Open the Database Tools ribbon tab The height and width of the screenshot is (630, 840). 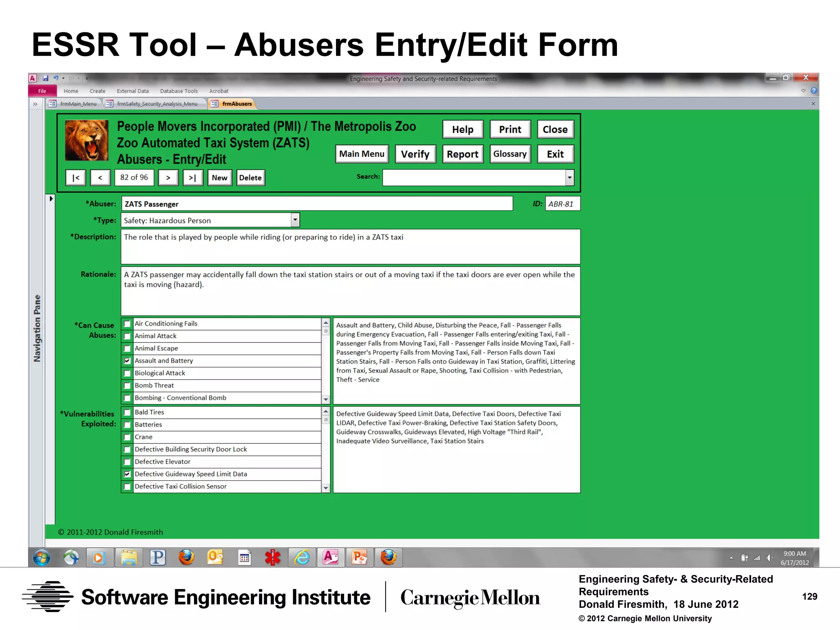[x=179, y=91]
